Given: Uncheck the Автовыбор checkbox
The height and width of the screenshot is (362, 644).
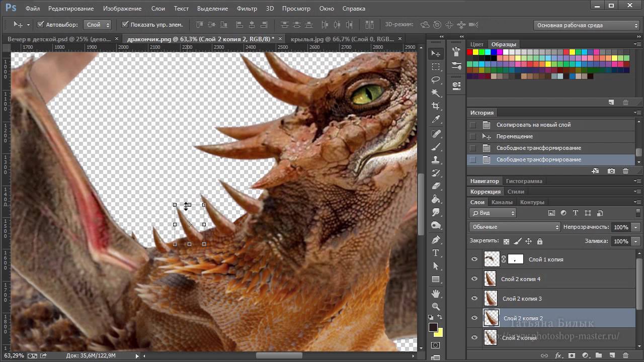Looking at the screenshot, I should coord(41,24).
